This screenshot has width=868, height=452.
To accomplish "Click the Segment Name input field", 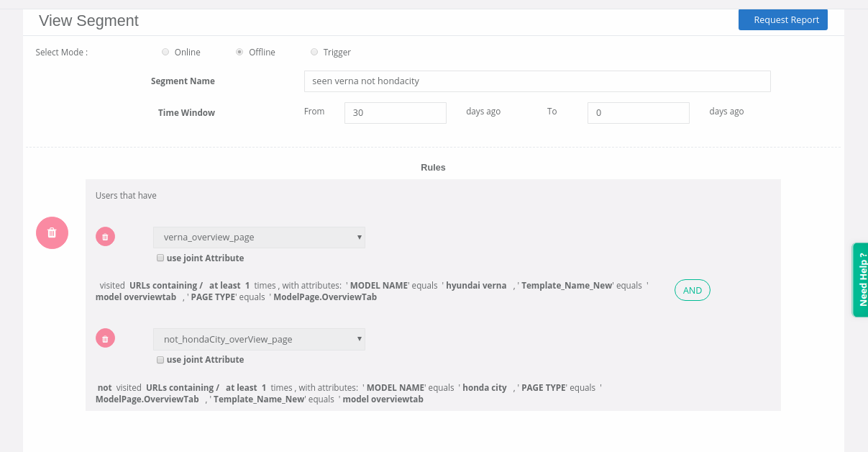I will point(537,81).
